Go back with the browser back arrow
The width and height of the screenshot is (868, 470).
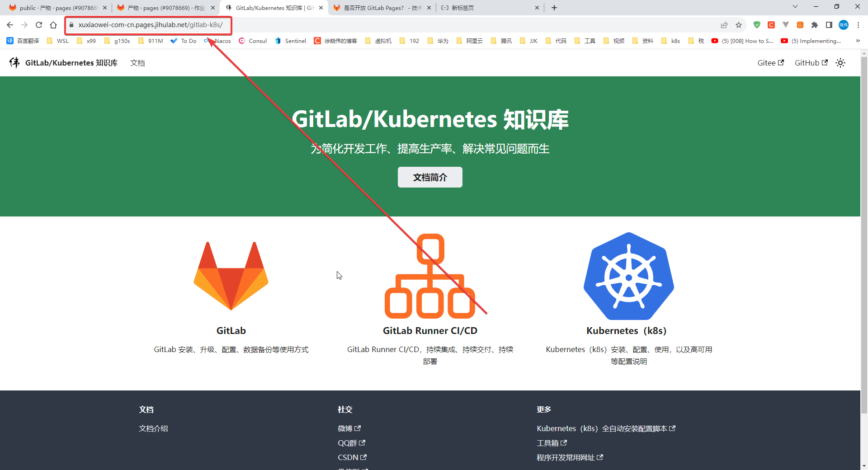click(x=10, y=25)
